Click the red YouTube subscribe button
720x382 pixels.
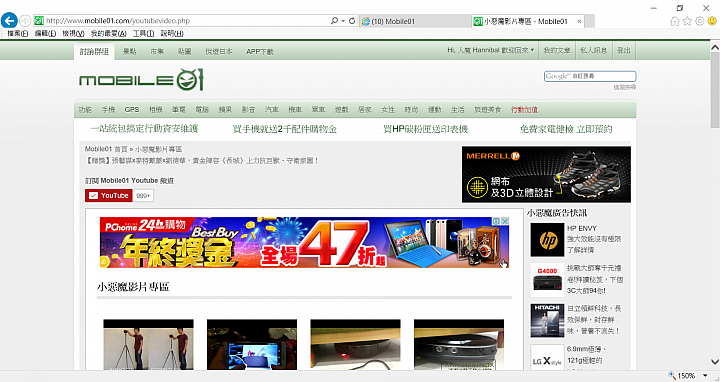[x=109, y=196]
